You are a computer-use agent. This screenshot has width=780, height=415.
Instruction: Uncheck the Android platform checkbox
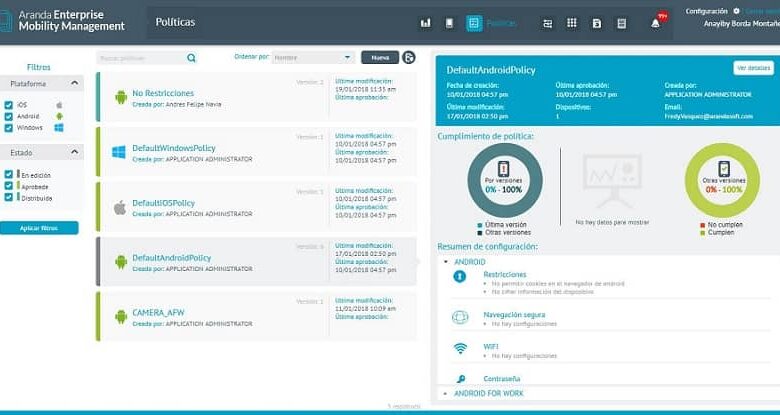8,116
